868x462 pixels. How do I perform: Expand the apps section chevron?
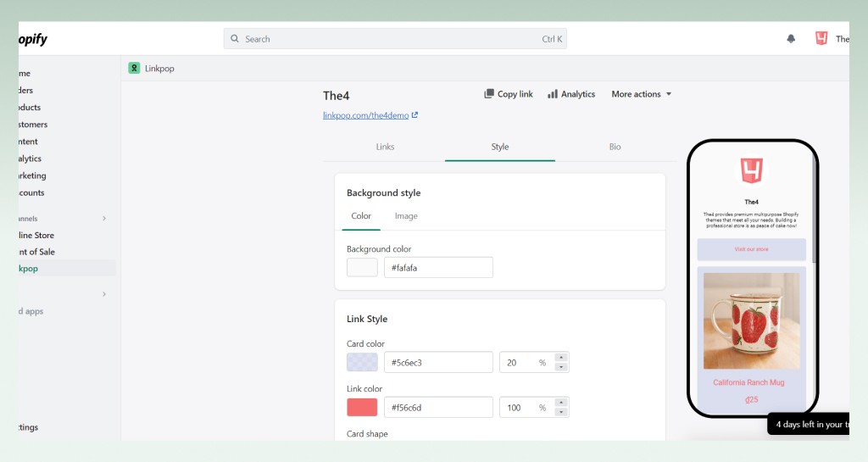[x=104, y=294]
